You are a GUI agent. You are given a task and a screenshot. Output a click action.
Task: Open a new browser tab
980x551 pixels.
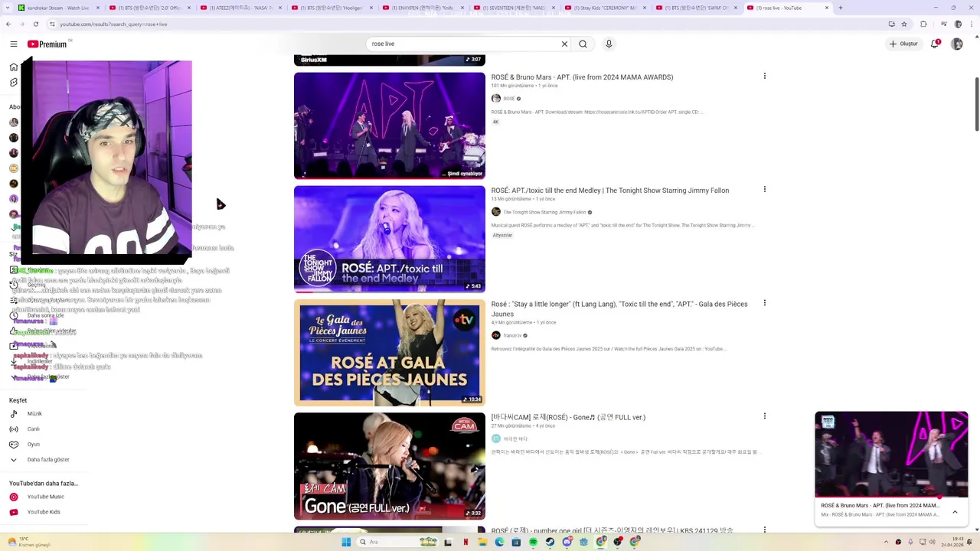tap(840, 8)
